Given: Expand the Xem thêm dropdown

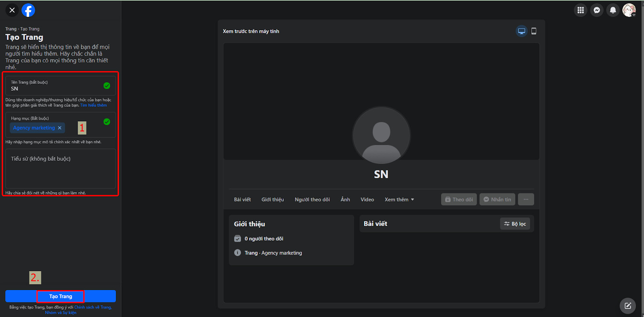Looking at the screenshot, I should [399, 199].
